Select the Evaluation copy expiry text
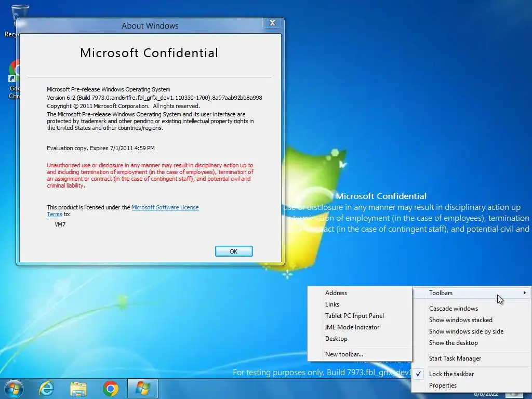The width and height of the screenshot is (532, 399). pos(101,148)
